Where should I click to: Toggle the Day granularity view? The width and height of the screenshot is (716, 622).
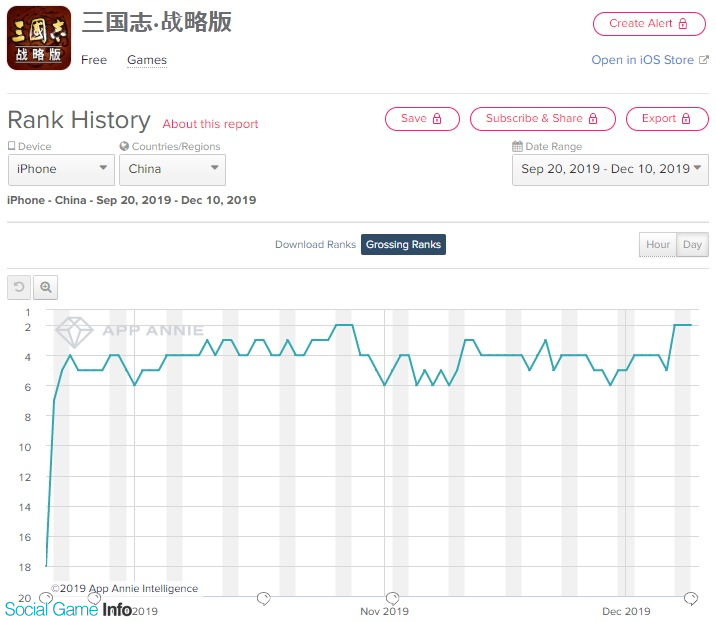tap(692, 244)
